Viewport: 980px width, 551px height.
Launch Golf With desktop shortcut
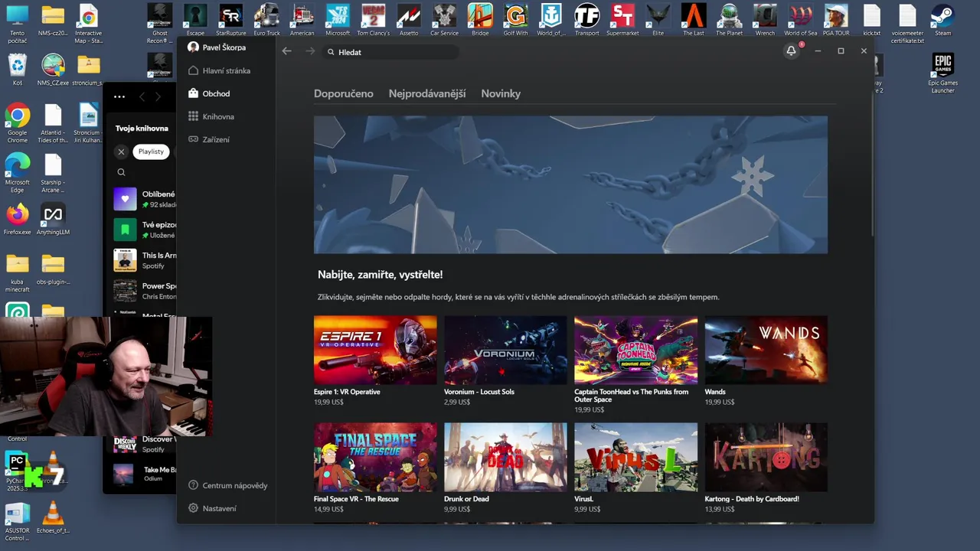515,20
